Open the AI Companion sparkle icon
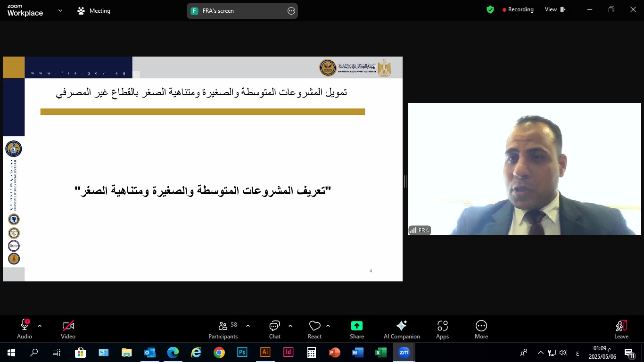 [402, 326]
